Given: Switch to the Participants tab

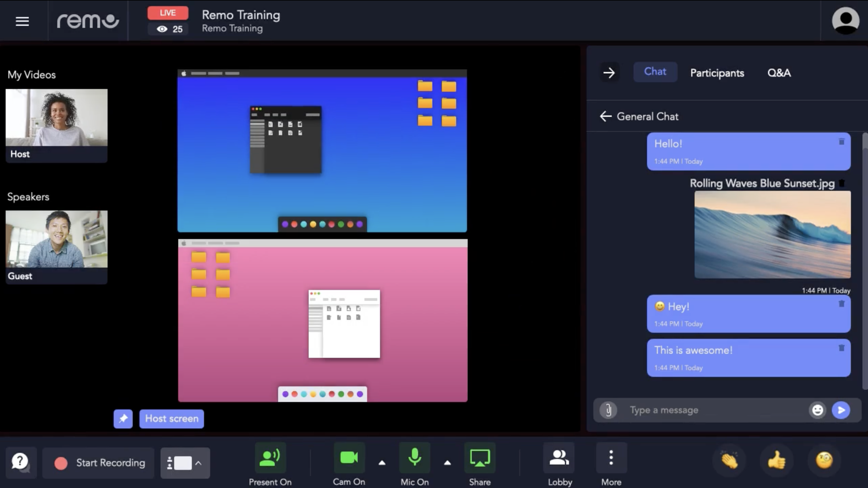Looking at the screenshot, I should (x=717, y=73).
